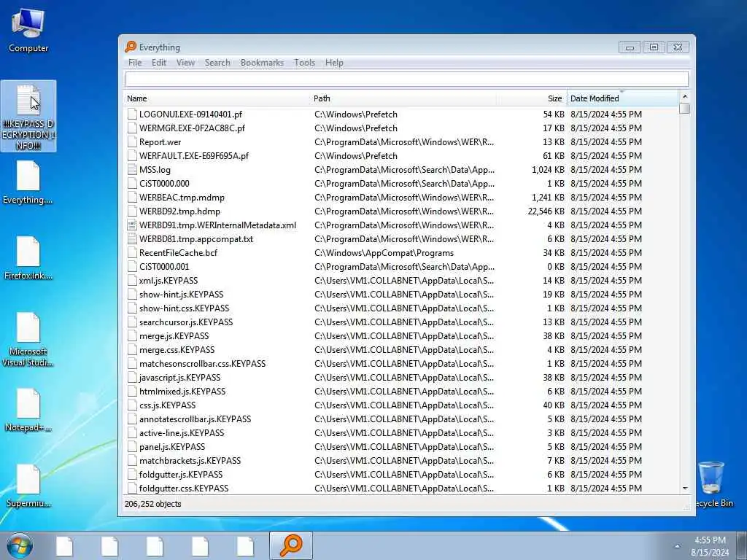Select the Everything desktop shortcut icon
This screenshot has width=747, height=560.
pyautogui.click(x=28, y=183)
